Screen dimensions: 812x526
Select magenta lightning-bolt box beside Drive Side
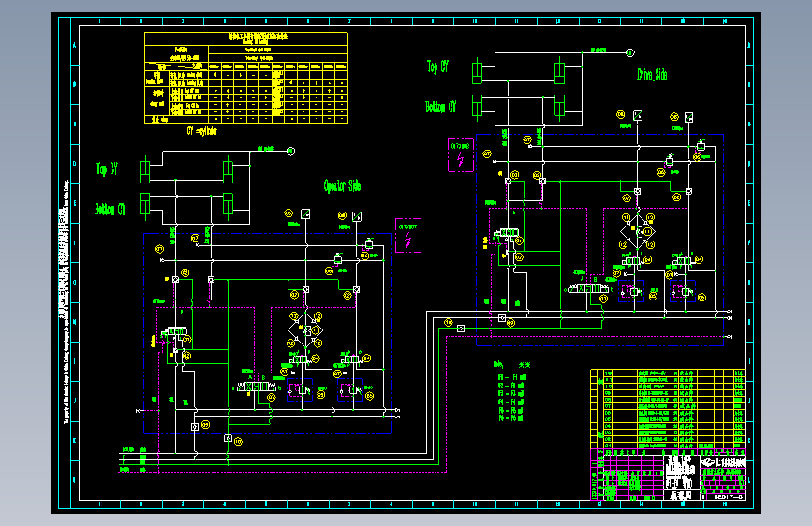[x=461, y=154]
